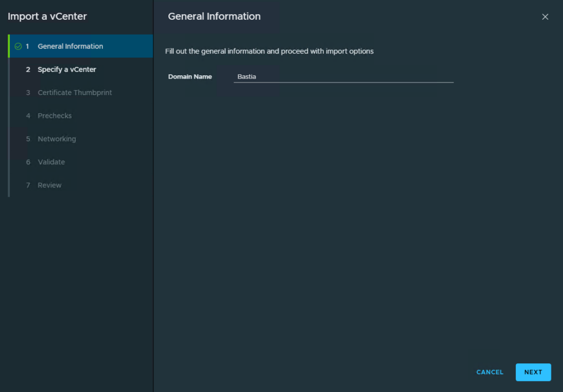Click the 'Bastia' text in the domain field
The height and width of the screenshot is (392, 563).
point(247,77)
